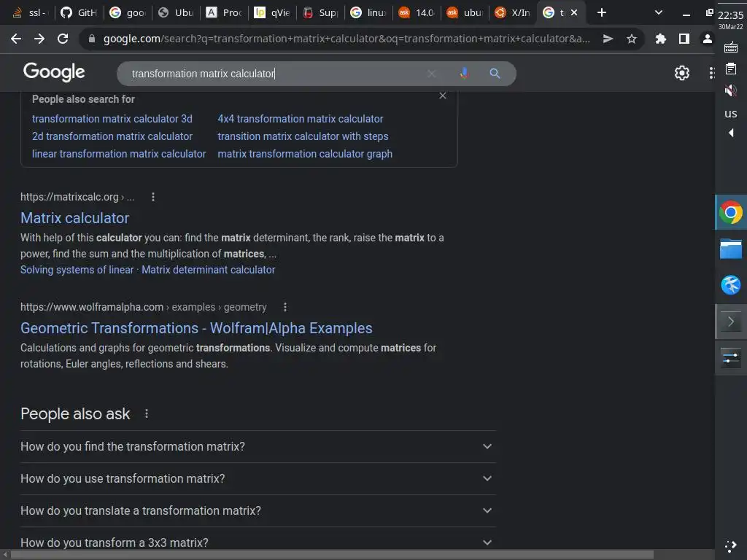Dismiss the People also search for box
The width and height of the screenshot is (747, 560).
click(443, 96)
